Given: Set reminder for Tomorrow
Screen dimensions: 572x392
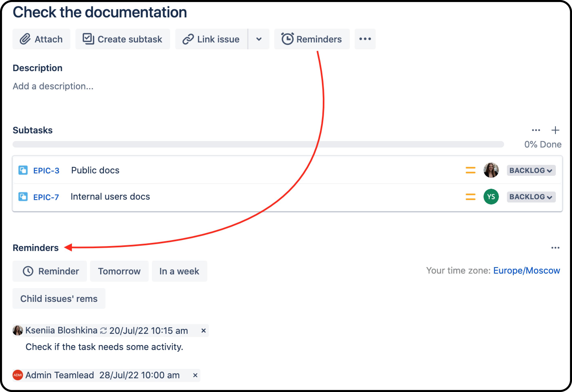Looking at the screenshot, I should click(119, 271).
